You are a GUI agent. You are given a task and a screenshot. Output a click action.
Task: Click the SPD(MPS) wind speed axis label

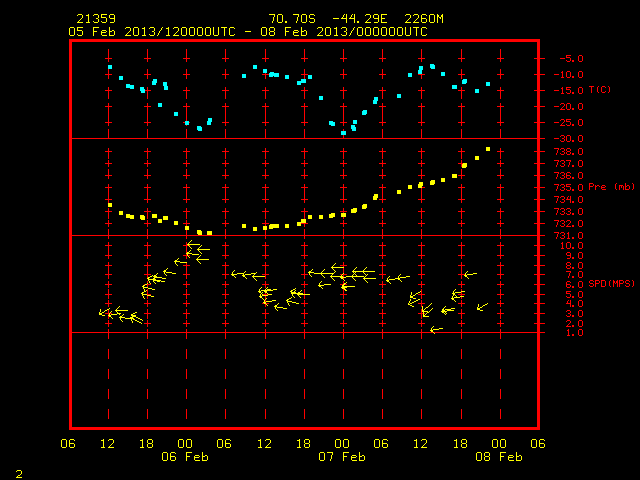click(611, 283)
